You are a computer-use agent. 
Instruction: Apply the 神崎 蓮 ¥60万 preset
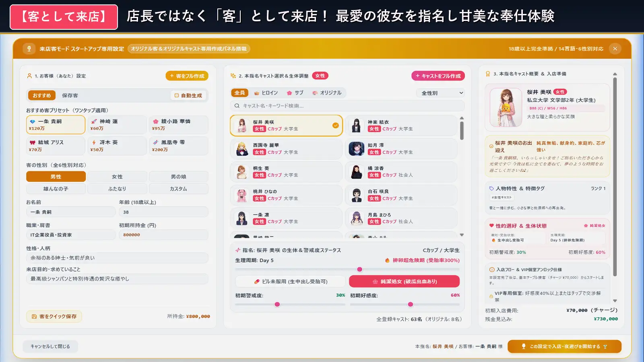pyautogui.click(x=117, y=125)
